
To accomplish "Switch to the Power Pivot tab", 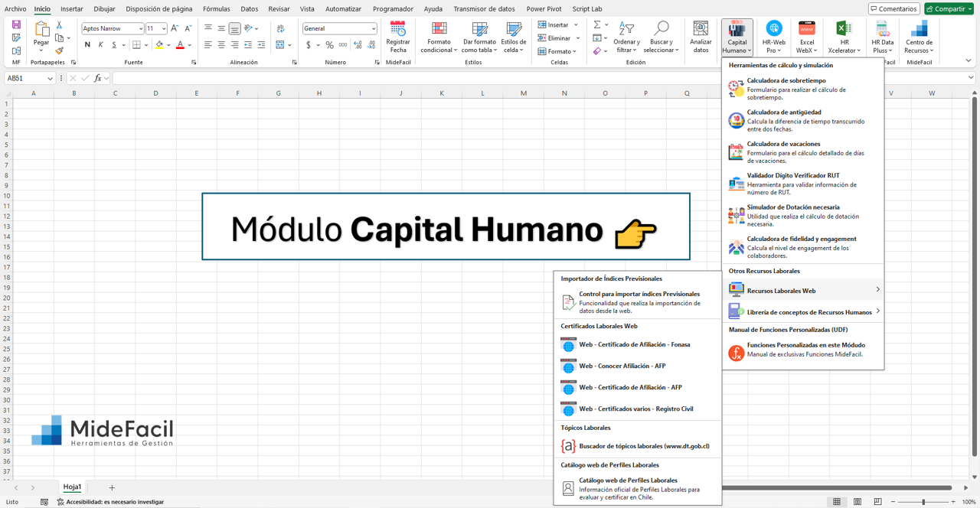I will coord(544,9).
